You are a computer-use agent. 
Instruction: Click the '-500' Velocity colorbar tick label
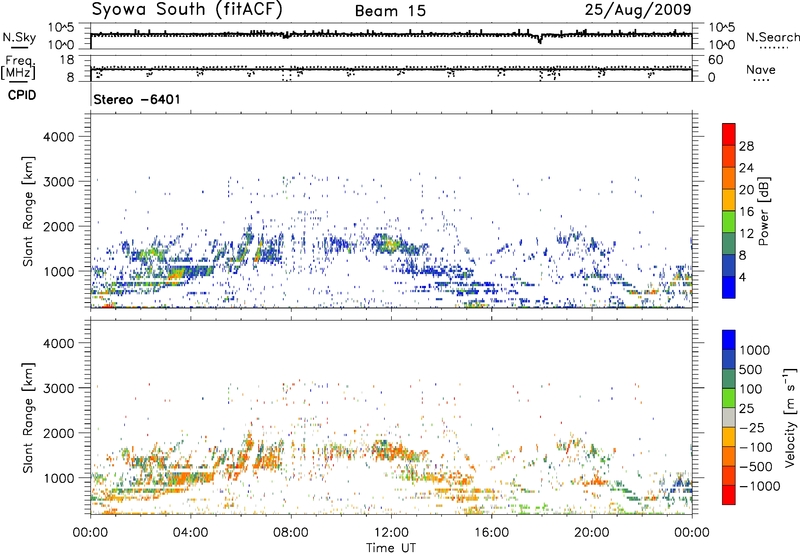[756, 466]
